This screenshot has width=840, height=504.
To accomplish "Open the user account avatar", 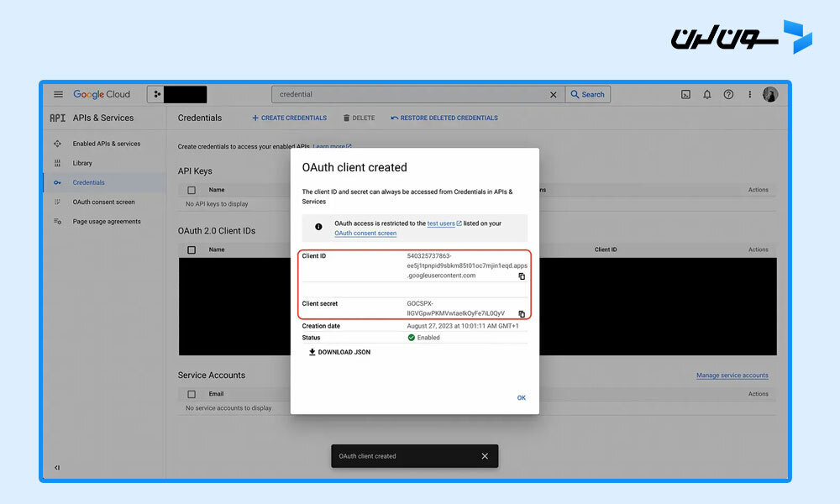I will tap(770, 94).
